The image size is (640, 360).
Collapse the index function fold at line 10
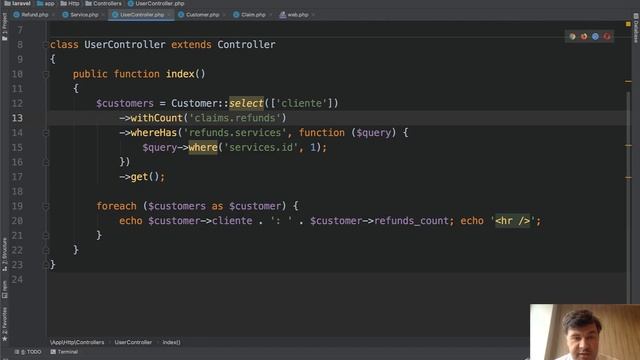(x=46, y=74)
